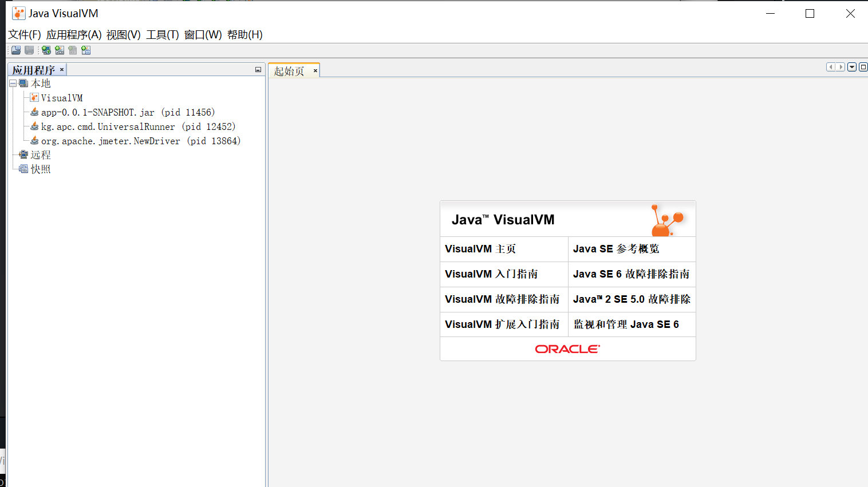Open the Java SE 6 故障排除指南 link
Screen dimensions: 868x487
(x=632, y=274)
